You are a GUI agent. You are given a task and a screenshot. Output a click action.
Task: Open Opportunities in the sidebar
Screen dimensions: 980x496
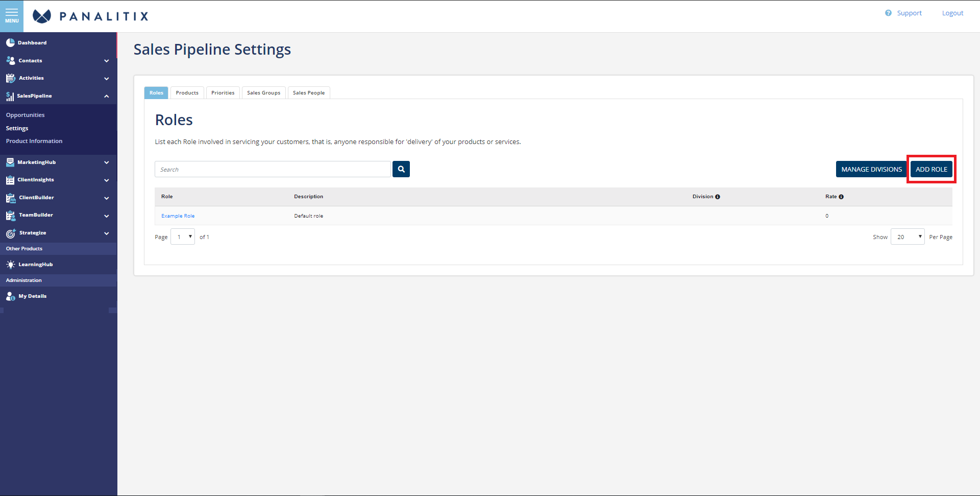[x=26, y=115]
